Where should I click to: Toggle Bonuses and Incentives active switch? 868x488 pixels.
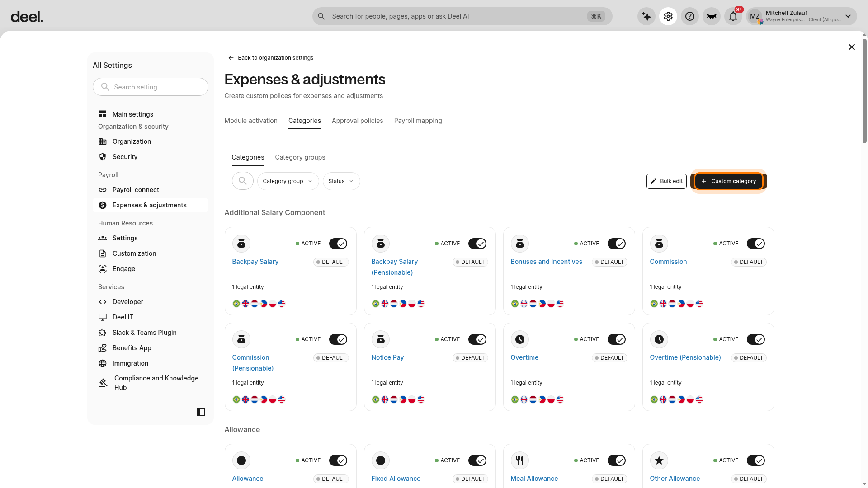[617, 244]
